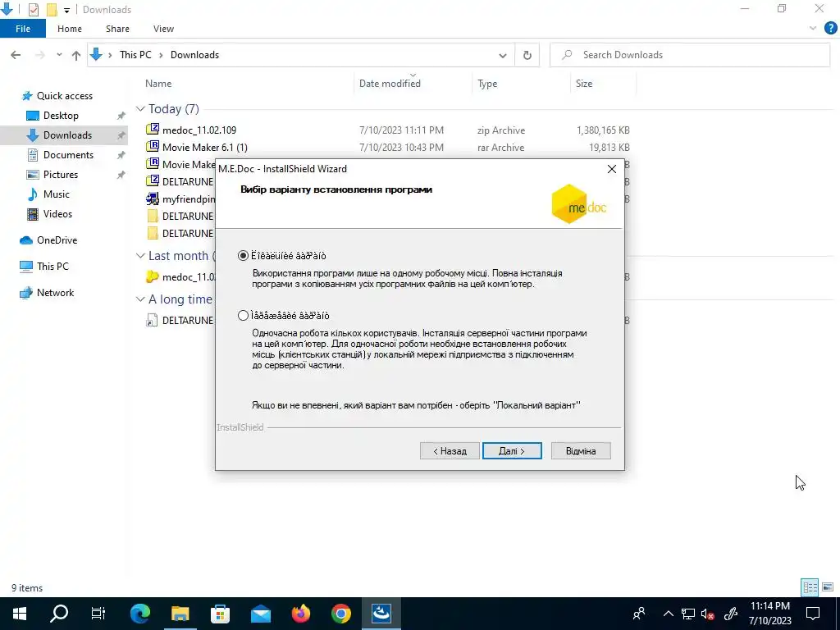
Task: Open File Explorer from the taskbar
Action: click(180, 614)
